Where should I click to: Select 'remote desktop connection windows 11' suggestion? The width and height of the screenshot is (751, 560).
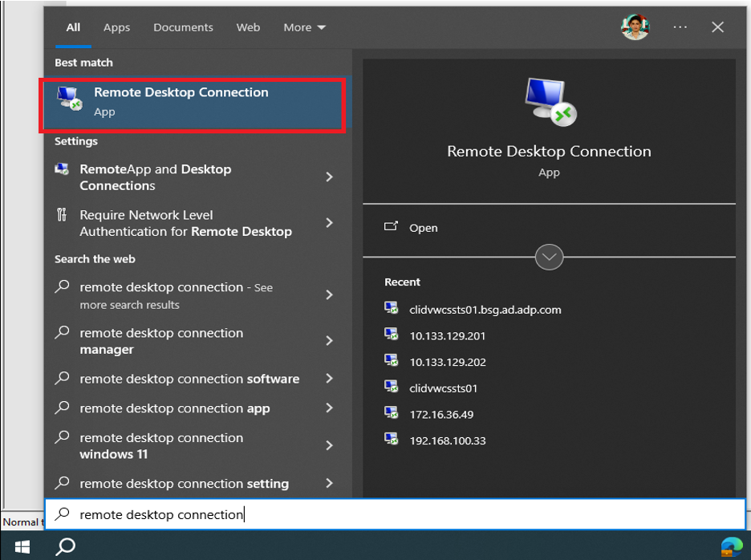(198, 445)
